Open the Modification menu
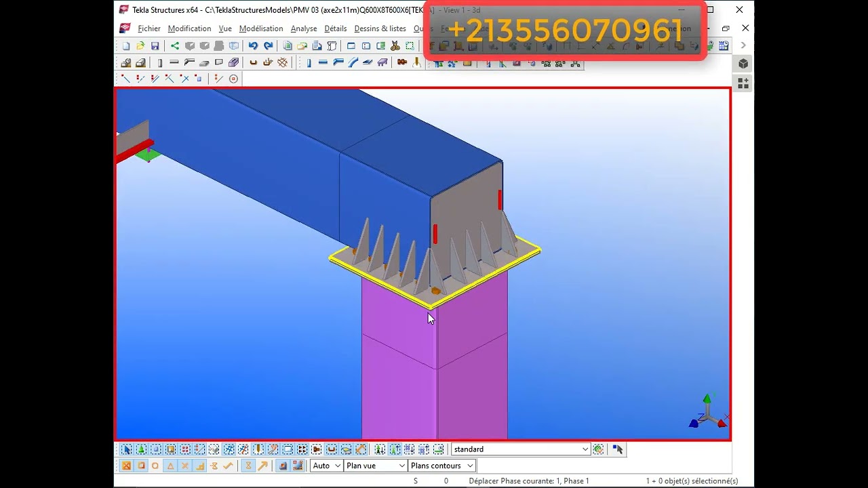Viewport: 868px width, 488px height. (x=189, y=28)
